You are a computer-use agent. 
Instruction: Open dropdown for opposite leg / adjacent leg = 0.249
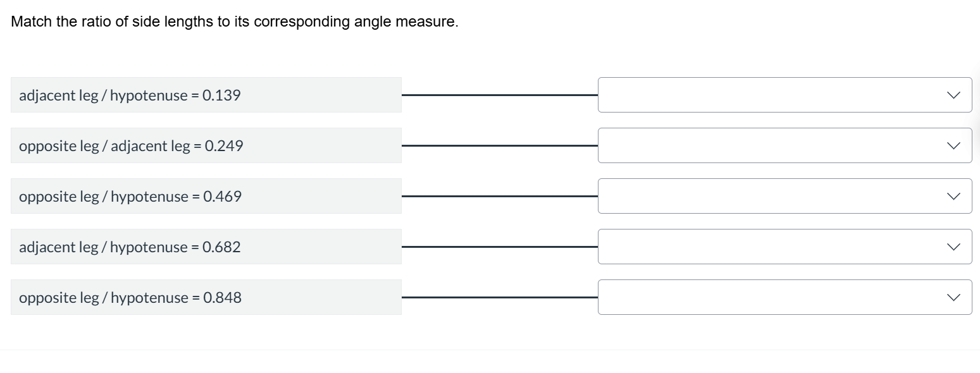pos(785,145)
